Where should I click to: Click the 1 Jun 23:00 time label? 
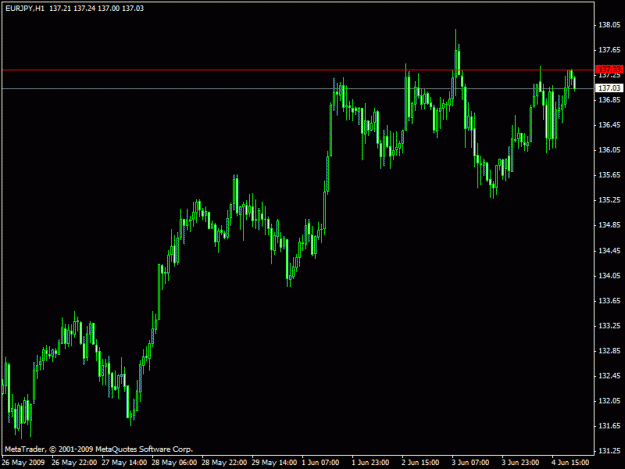point(370,463)
